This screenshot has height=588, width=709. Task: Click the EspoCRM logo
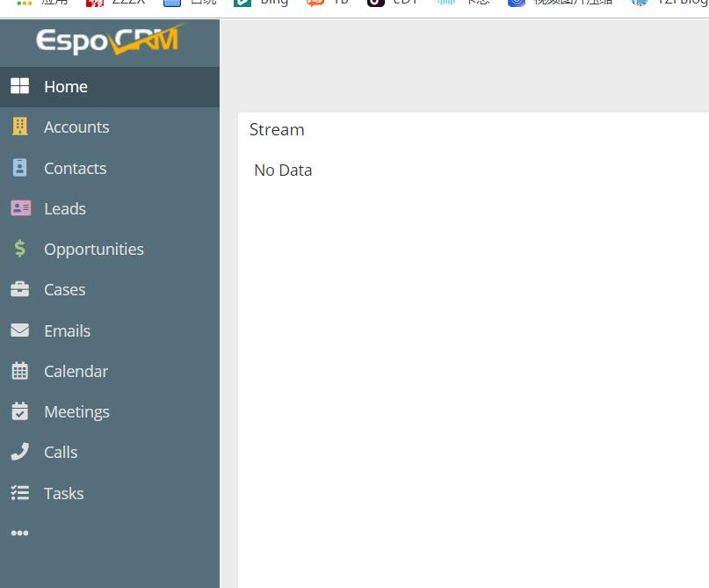tap(109, 40)
